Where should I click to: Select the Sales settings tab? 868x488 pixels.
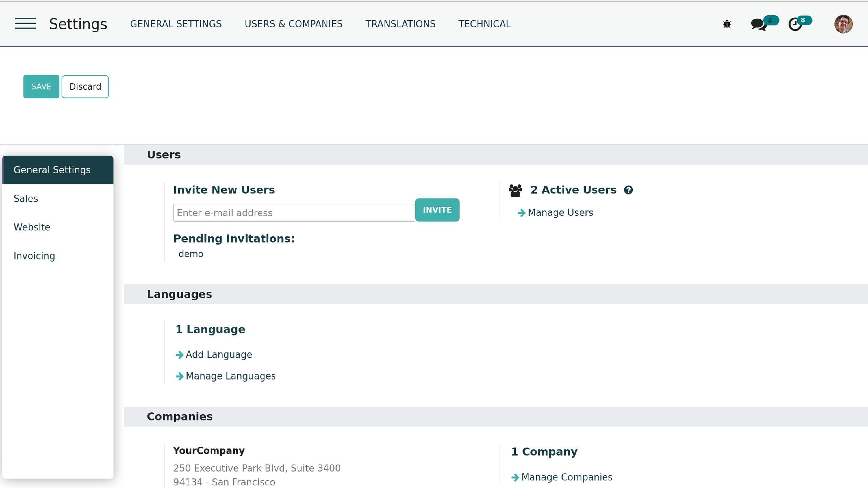pyautogui.click(x=26, y=198)
